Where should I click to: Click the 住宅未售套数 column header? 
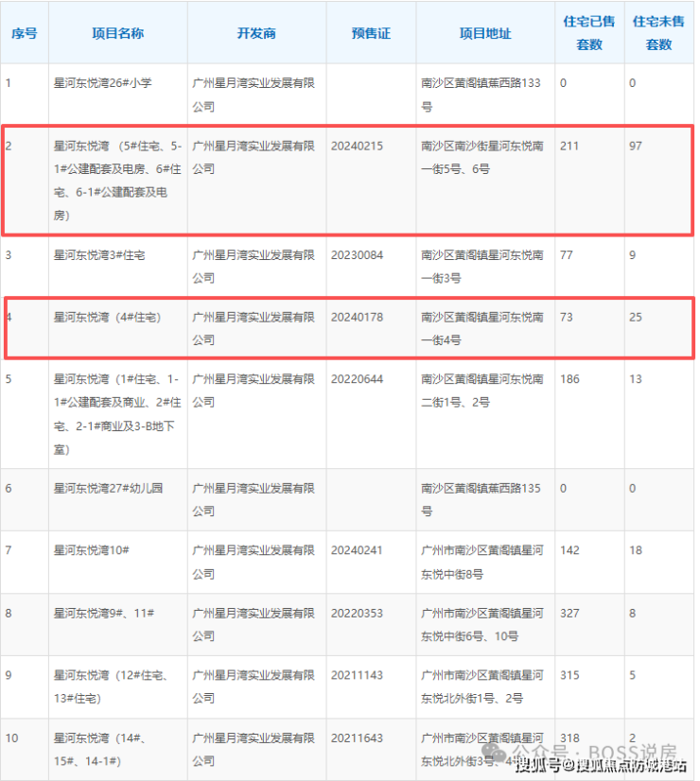658,33
